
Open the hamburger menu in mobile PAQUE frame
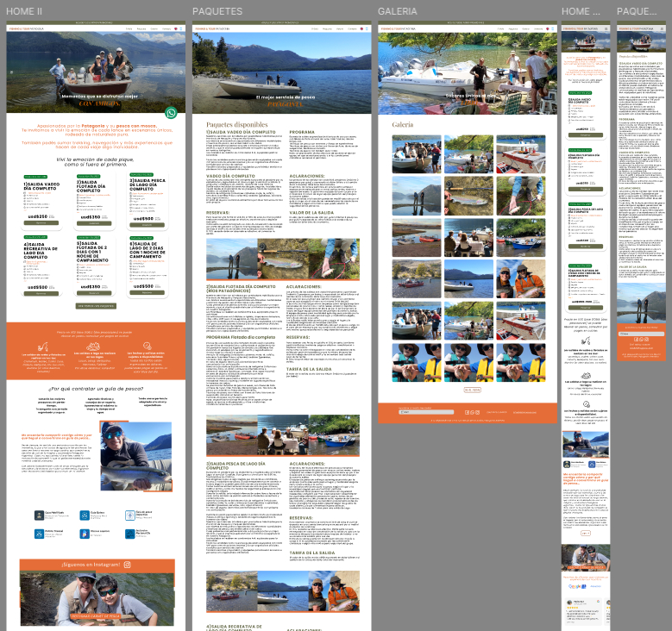coord(662,28)
